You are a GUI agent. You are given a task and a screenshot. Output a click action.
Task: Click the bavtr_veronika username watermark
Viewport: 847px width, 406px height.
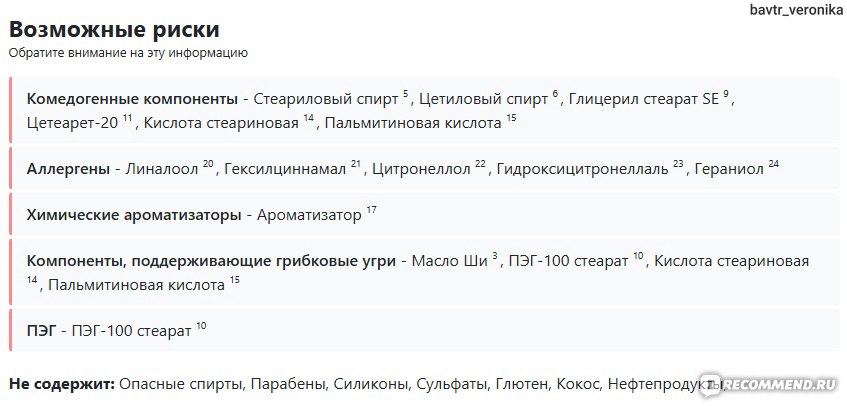(x=796, y=11)
